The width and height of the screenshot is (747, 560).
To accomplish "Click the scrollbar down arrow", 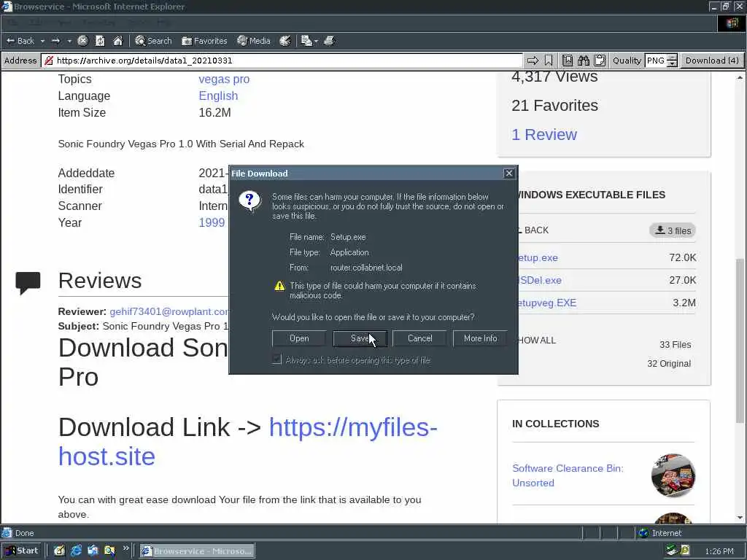I will (x=740, y=517).
